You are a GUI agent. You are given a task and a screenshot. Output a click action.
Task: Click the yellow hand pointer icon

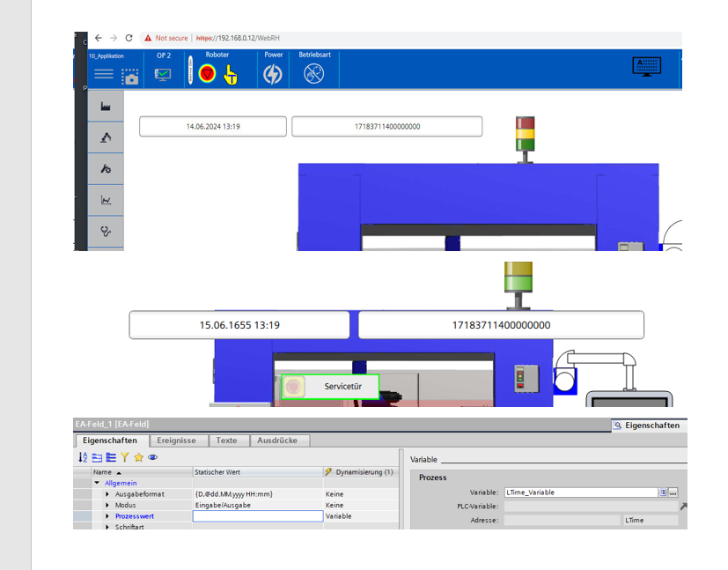231,75
